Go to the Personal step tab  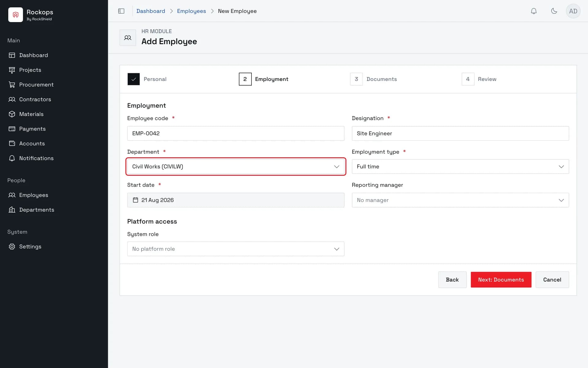(147, 79)
